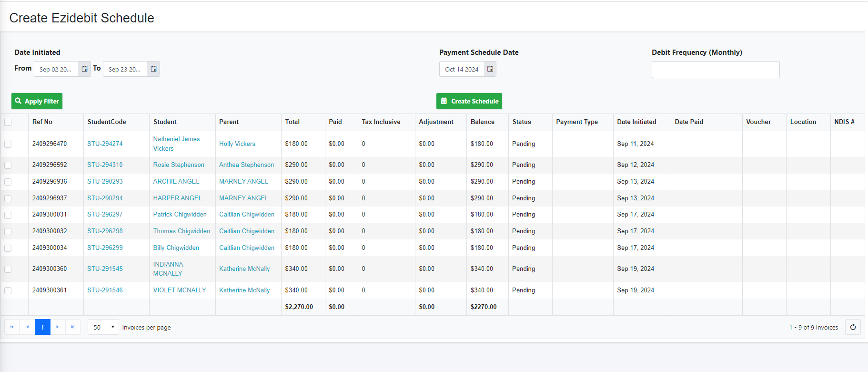This screenshot has height=372, width=868.
Task: Click the Apply Filter button
Action: tap(37, 101)
